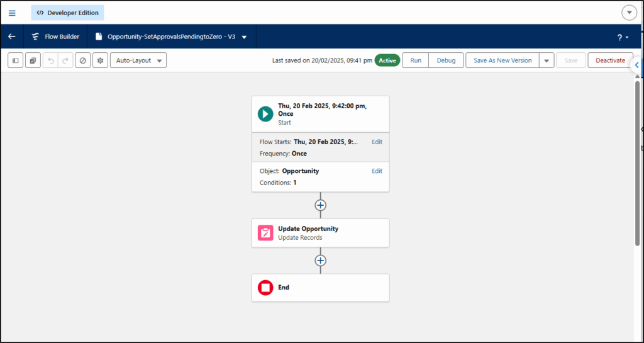This screenshot has height=343, width=644.
Task: Edit the Flow Starts schedule
Action: (x=377, y=142)
